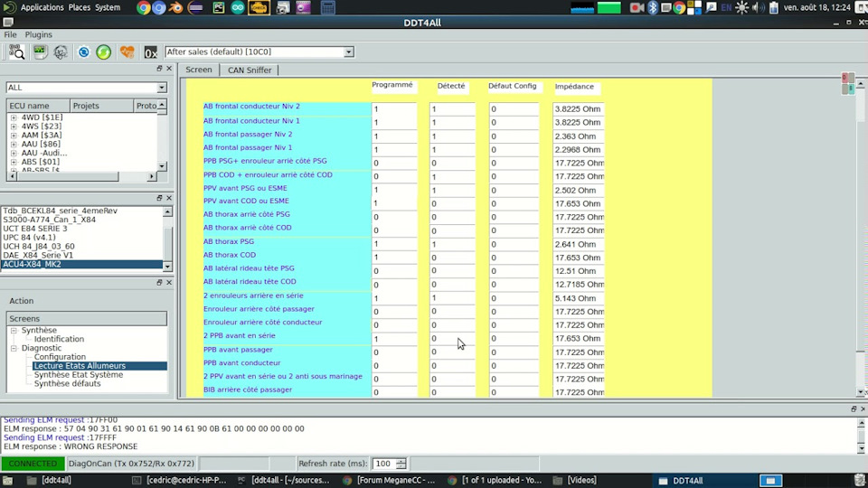Select Synthèse Etat Système screen
Image resolution: width=868 pixels, height=488 pixels.
79,374
